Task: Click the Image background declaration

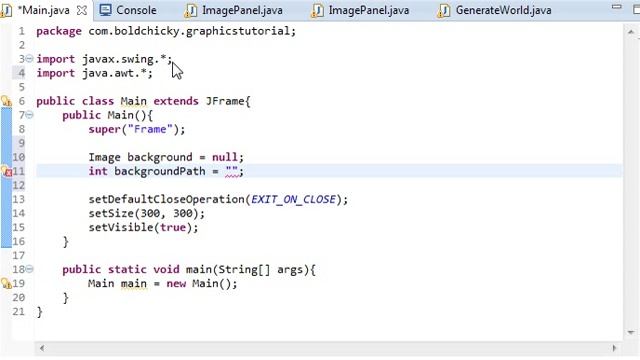Action: click(x=166, y=158)
